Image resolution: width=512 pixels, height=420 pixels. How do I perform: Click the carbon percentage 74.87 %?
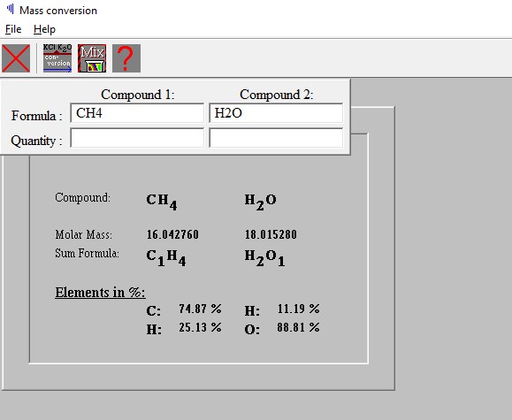[200, 309]
